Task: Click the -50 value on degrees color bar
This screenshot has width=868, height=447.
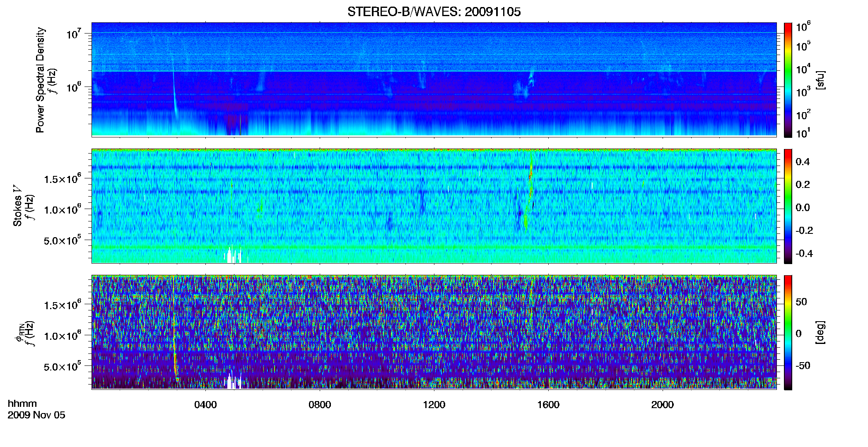Action: [803, 365]
